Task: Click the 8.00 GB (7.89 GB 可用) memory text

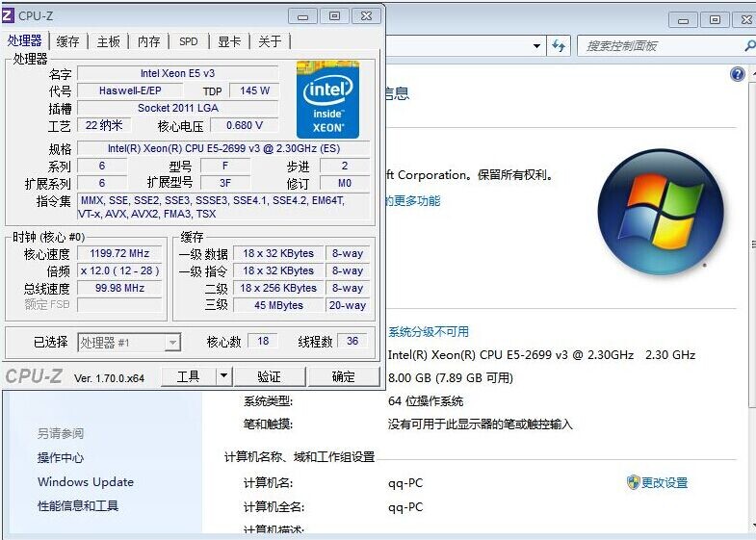Action: pos(451,377)
